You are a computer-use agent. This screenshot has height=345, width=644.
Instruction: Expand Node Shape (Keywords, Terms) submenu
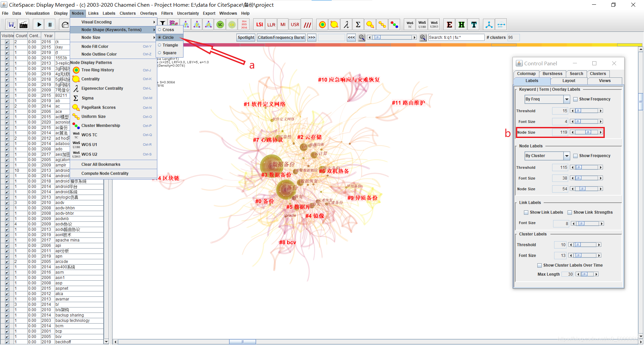click(x=113, y=30)
